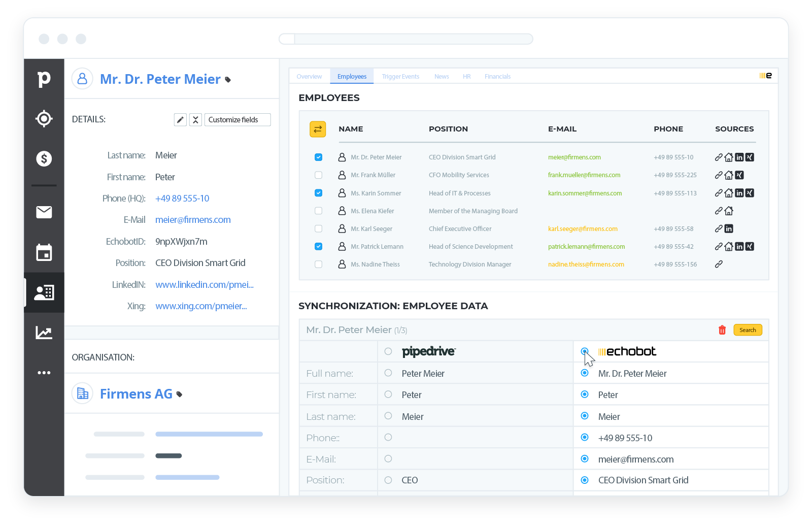Click the pencil edit icon next to Details
The image size is (812, 526).
180,119
